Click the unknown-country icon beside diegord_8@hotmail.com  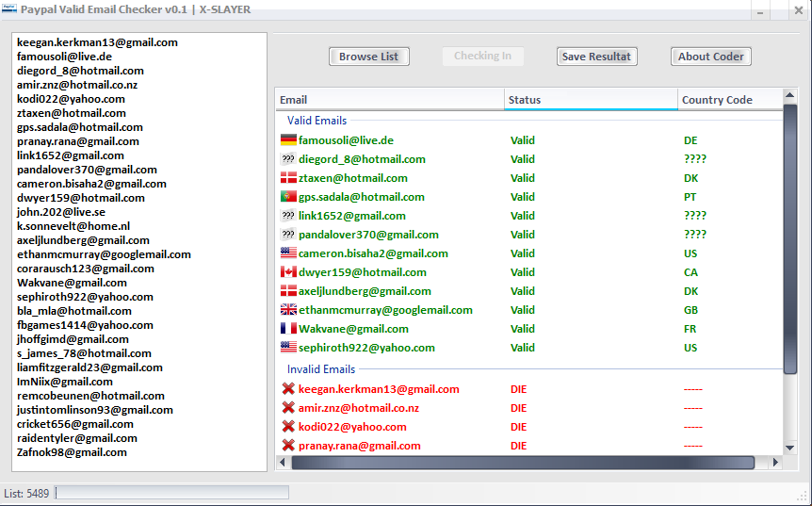coord(288,159)
